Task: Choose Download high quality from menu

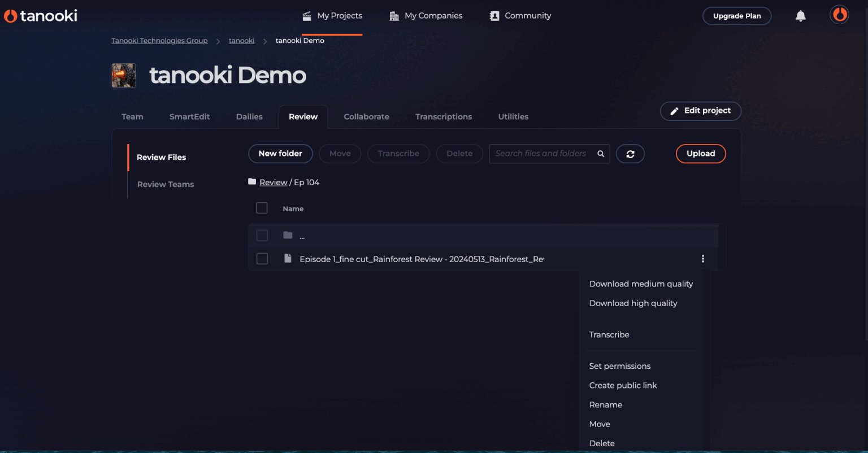Action: [633, 303]
